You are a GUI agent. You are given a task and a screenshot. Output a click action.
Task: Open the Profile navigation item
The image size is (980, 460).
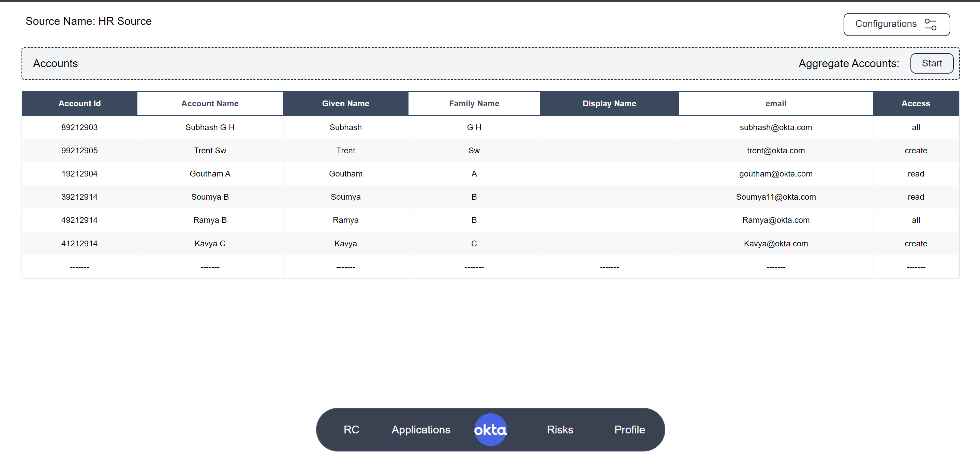[629, 430]
